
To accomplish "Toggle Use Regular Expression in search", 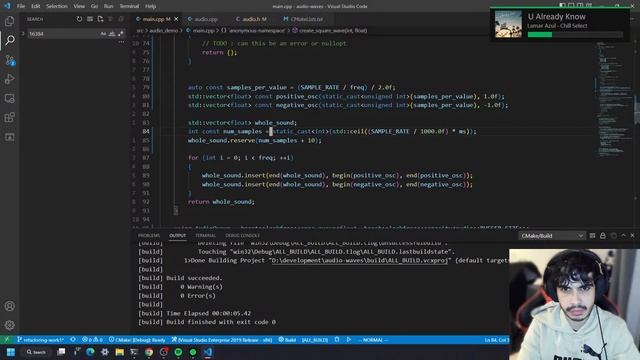I will pyautogui.click(x=120, y=34).
